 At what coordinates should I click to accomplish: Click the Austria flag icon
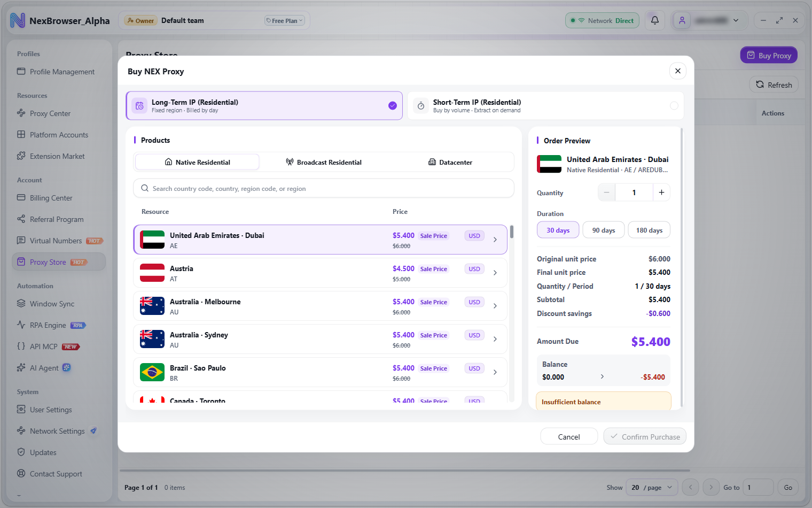[x=152, y=273]
